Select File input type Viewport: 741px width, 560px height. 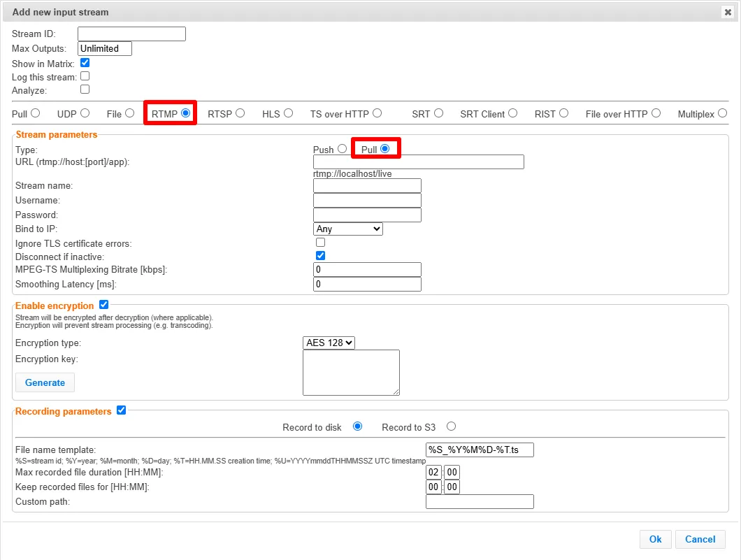[x=130, y=113]
